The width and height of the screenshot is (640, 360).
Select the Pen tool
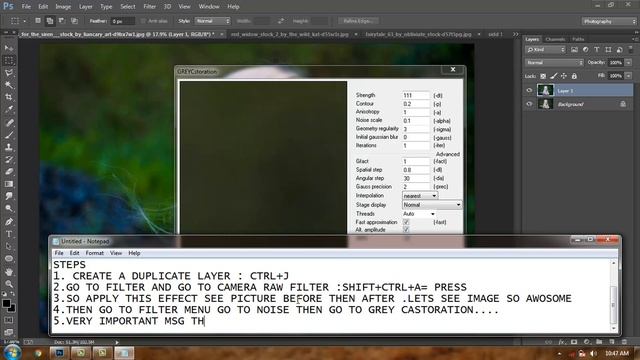[9, 222]
